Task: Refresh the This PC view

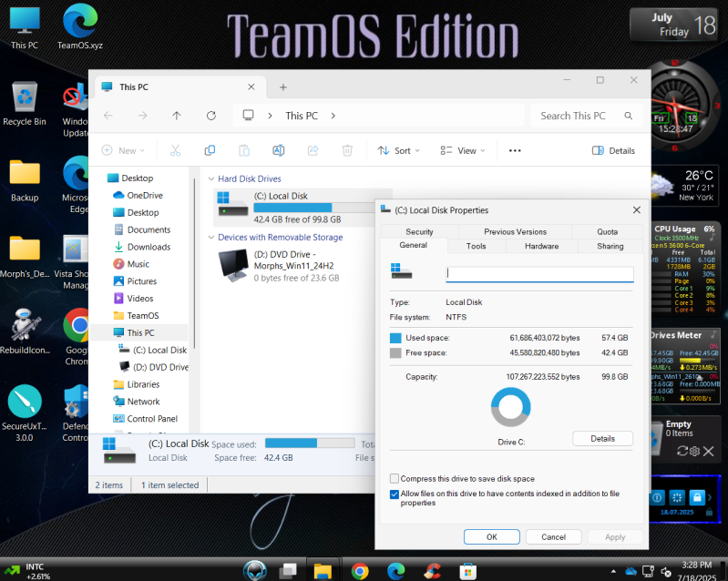Action: click(211, 116)
